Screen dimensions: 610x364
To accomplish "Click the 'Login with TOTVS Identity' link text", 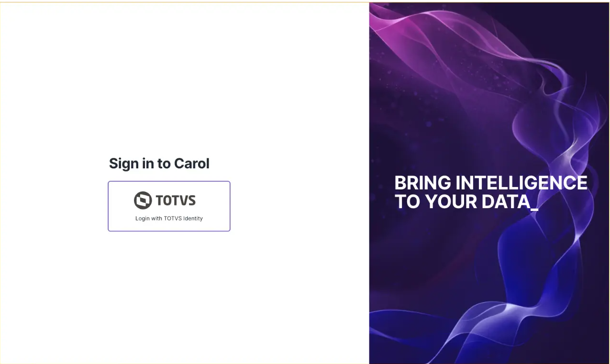I will [x=169, y=218].
